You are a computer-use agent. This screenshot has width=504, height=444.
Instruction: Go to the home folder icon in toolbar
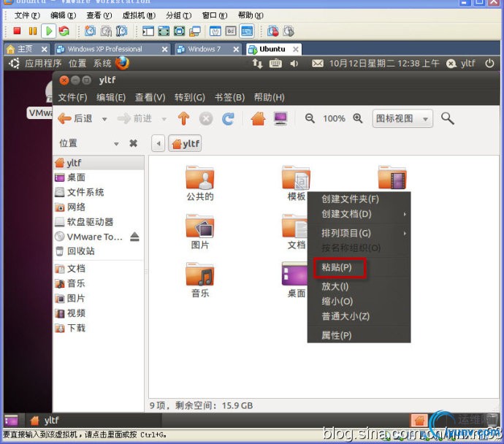coord(258,118)
